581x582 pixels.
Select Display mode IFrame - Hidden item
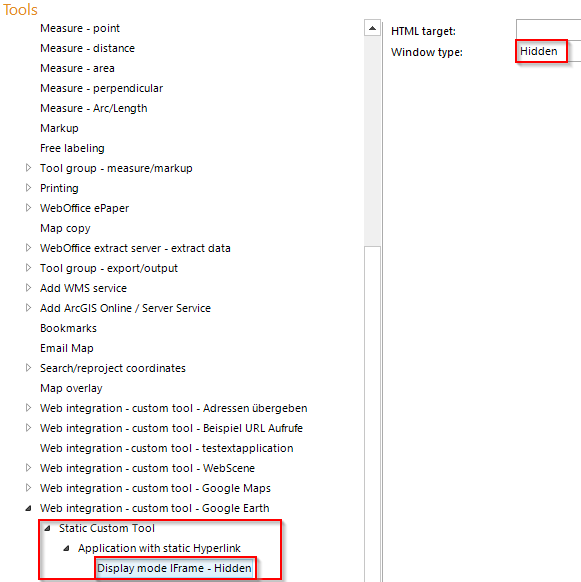174,568
